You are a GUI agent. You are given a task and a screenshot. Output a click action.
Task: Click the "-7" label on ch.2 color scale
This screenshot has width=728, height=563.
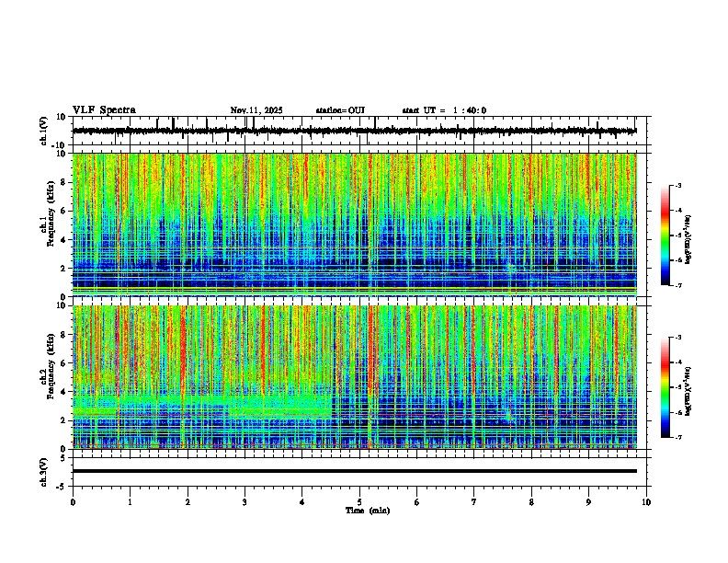click(x=677, y=437)
